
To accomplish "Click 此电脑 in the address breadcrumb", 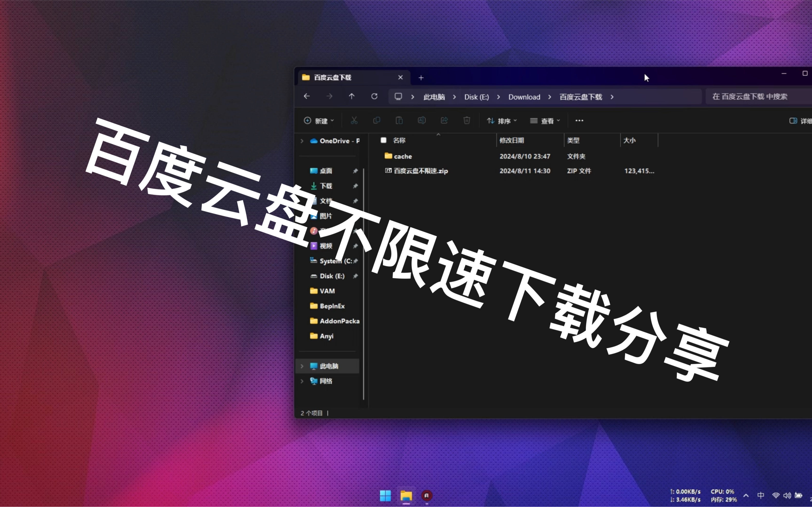I will [434, 97].
